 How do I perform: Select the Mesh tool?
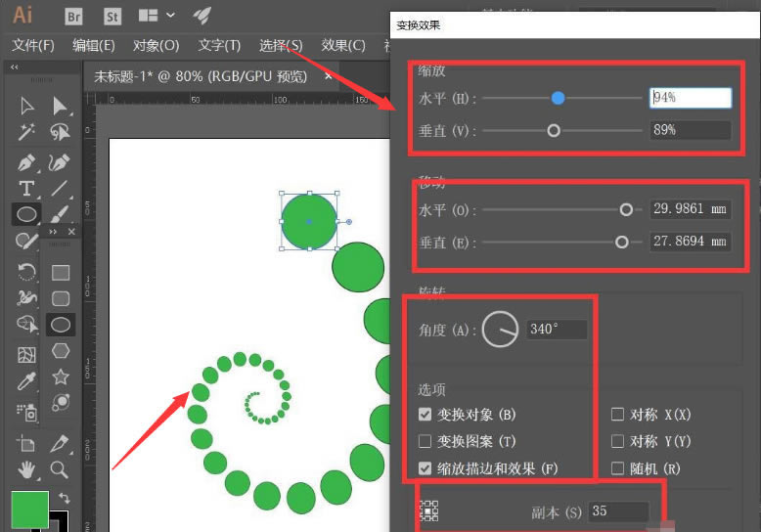26,355
